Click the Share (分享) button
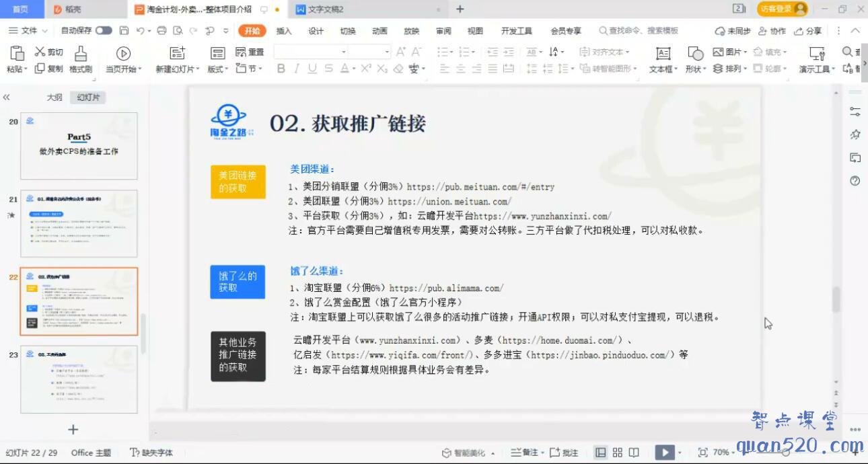This screenshot has width=868, height=464. [x=808, y=31]
